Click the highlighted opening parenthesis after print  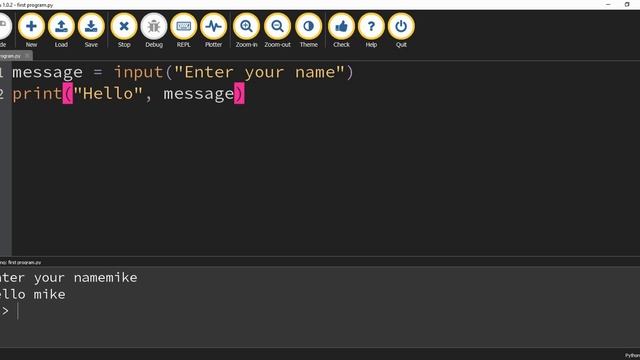(x=68, y=93)
